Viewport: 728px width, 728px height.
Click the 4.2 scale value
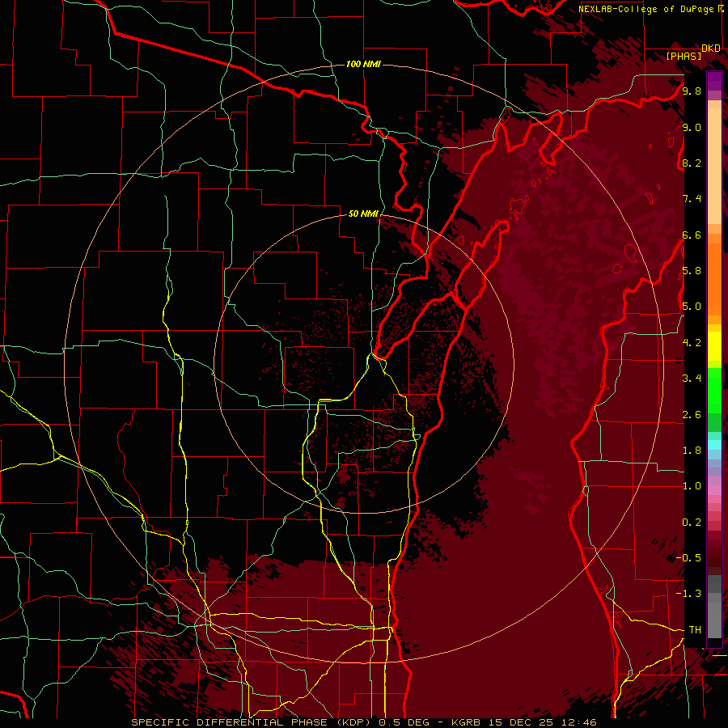692,343
